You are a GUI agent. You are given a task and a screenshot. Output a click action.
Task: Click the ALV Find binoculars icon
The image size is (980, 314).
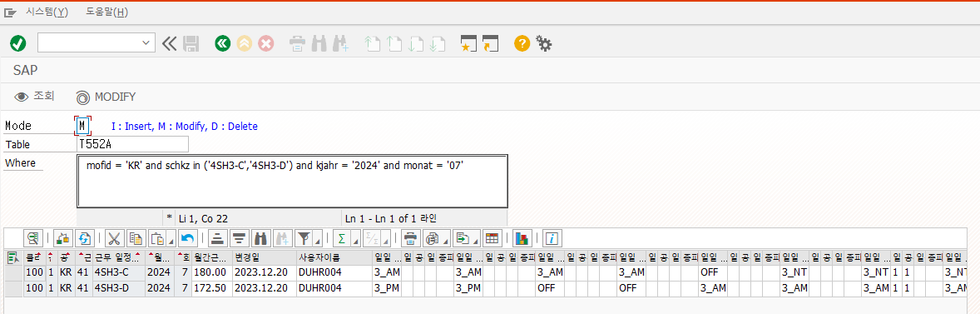click(260, 238)
